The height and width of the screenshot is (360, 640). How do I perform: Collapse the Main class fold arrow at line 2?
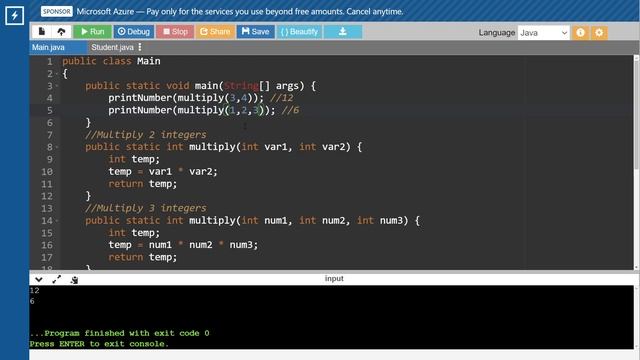click(57, 74)
